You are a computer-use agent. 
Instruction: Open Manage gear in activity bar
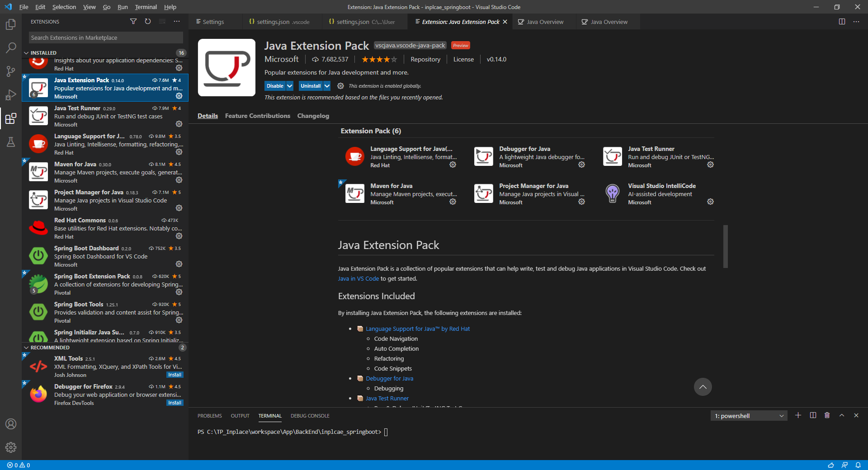[11, 447]
